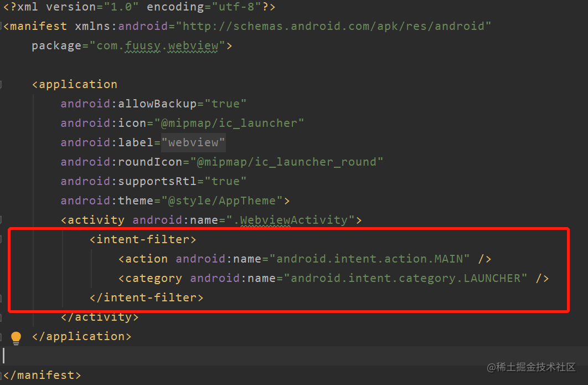
Task: Click the "@mipmap/ic_launcher_round" roundIcon value
Action: 286,162
